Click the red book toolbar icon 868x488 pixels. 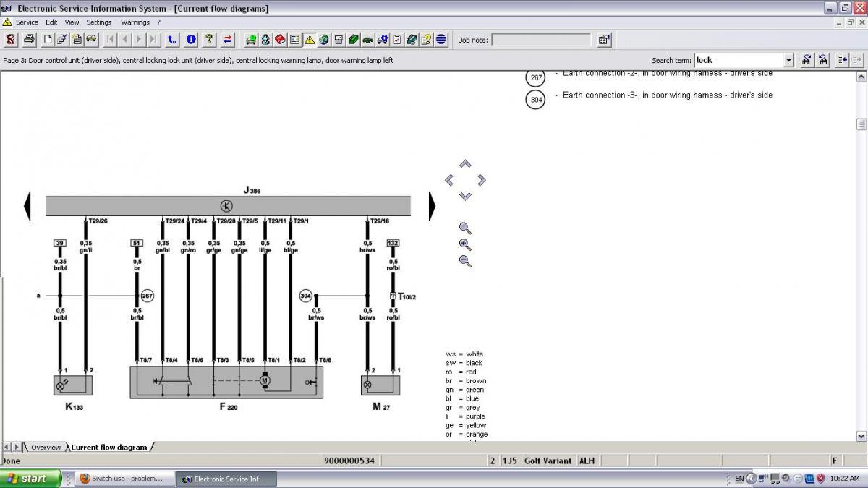click(x=280, y=40)
